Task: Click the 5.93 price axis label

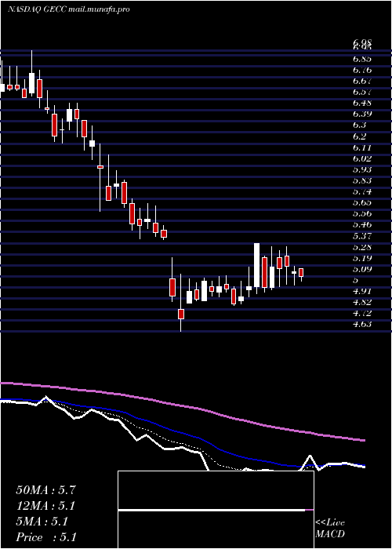Action: [x=362, y=169]
